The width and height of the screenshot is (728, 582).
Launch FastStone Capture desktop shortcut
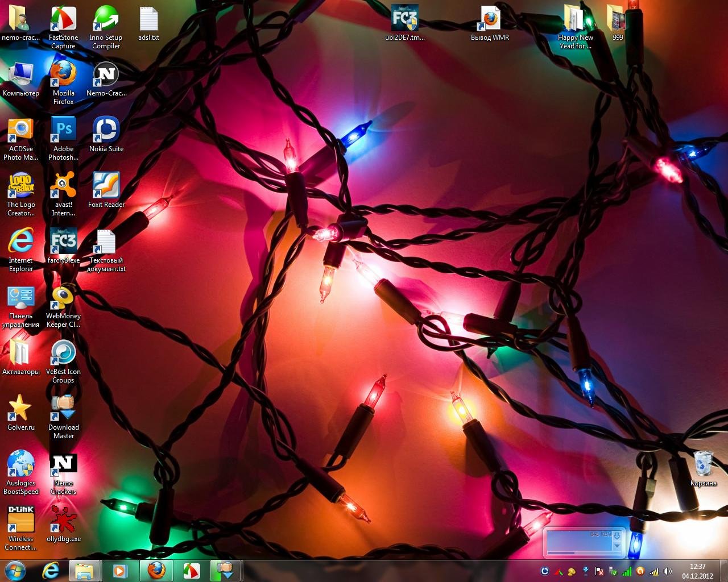[63, 28]
